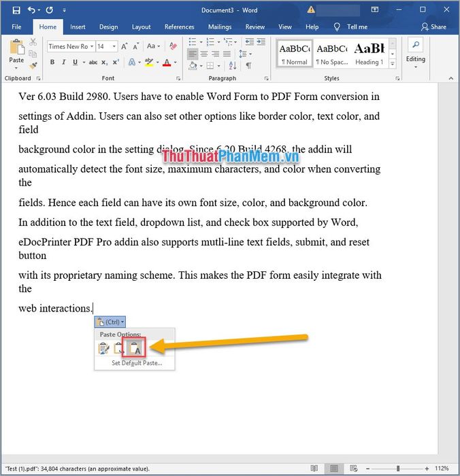460x476 pixels.
Task: Clear all formatting eraser icon
Action: click(174, 46)
